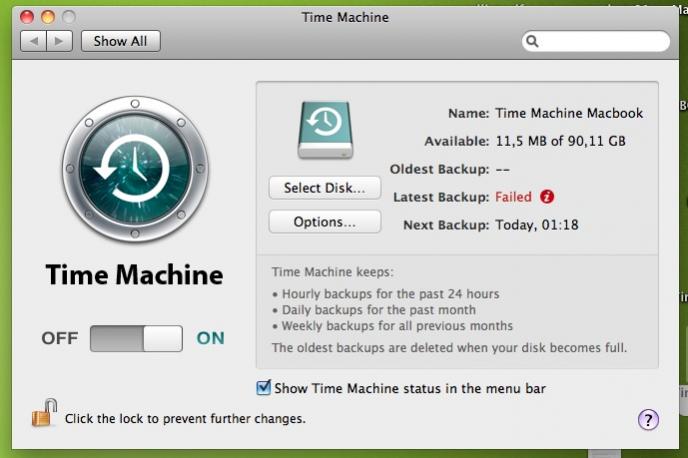Click the OFF label beside the switch
This screenshot has width=688, height=458.
tap(60, 338)
